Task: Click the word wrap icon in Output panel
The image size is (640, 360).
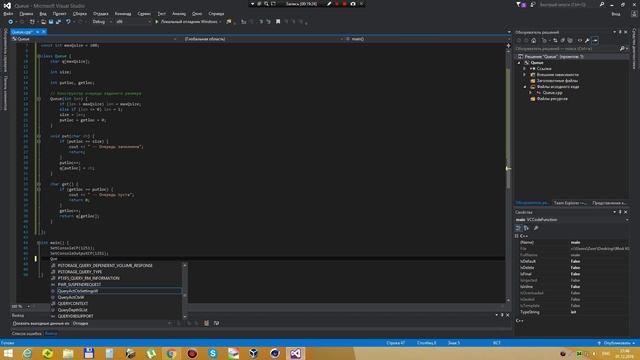Action: click(216, 323)
